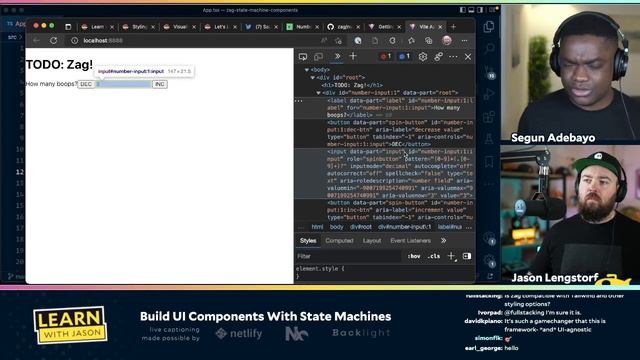Open VS Code Search in activity bar
This screenshot has width=640, height=360.
[489, 49]
